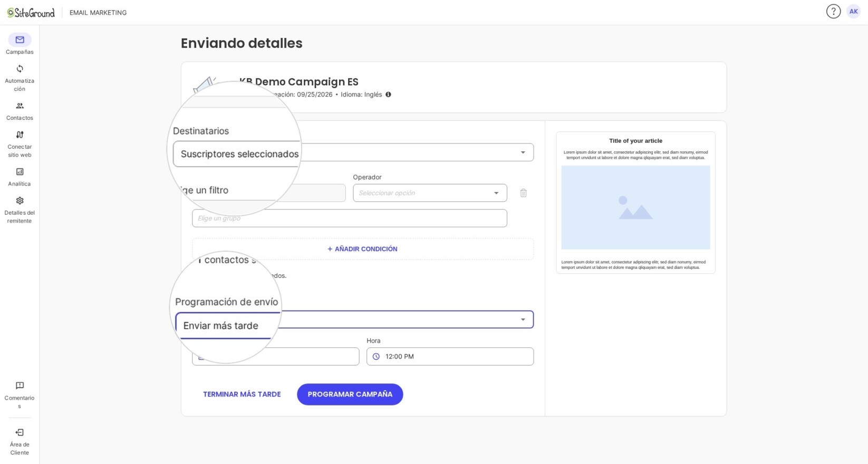This screenshot has height=464, width=868.
Task: Click the AÑADIR CONDICIÓN button
Action: click(x=362, y=249)
